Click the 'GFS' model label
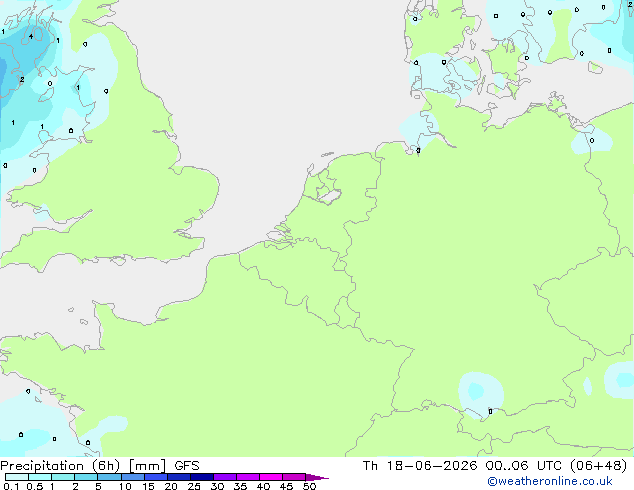The image size is (634, 490). click(x=187, y=466)
